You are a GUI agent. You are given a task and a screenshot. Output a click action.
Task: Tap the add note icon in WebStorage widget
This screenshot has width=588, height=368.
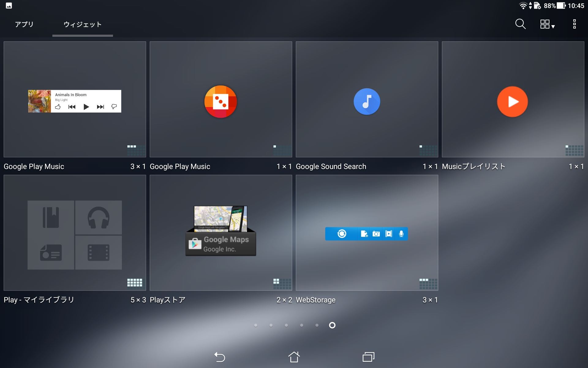coord(364,234)
